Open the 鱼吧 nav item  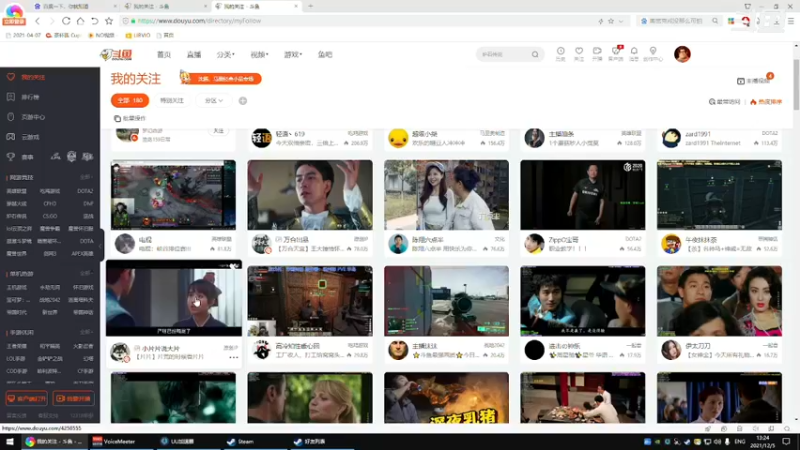coord(325,55)
